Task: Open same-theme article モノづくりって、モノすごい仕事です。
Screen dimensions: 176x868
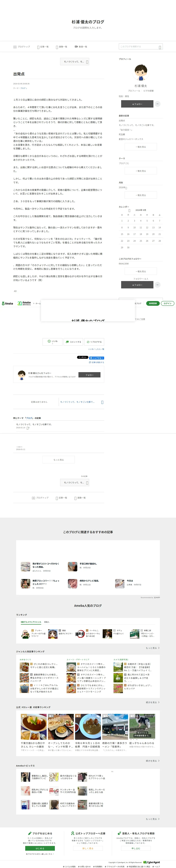Action: (x=34, y=424)
